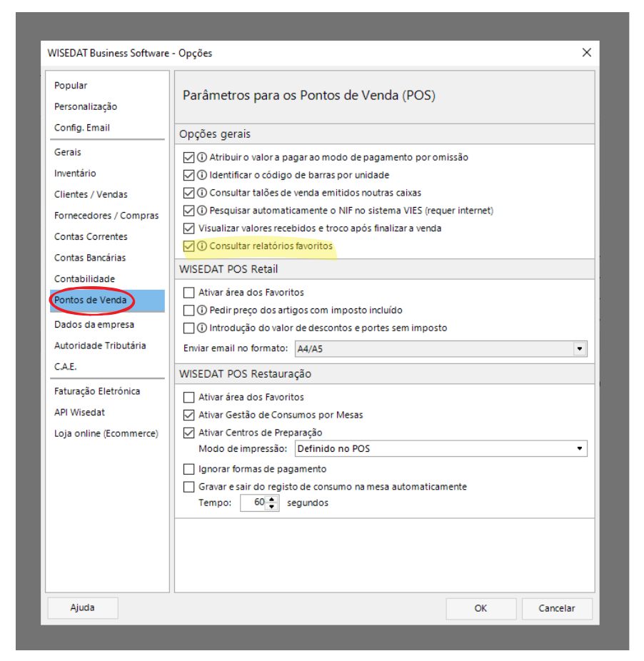Click info icon beside 'Atribuir o valor a pagar'
Image resolution: width=644 pixels, height=661 pixels.
pyautogui.click(x=202, y=157)
